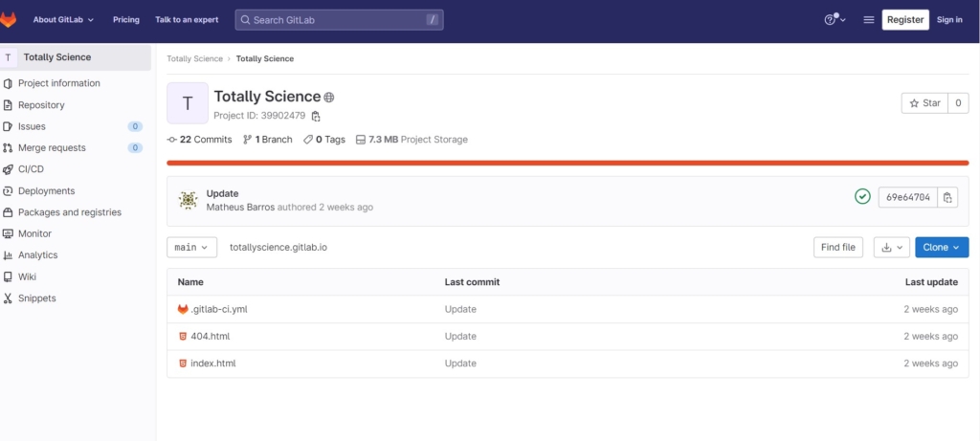
Task: Click the star count 0 button
Action: 958,103
